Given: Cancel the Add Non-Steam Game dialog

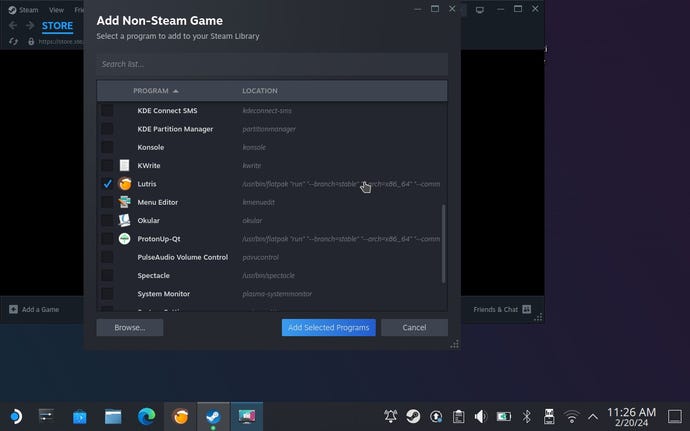Looking at the screenshot, I should click(414, 327).
